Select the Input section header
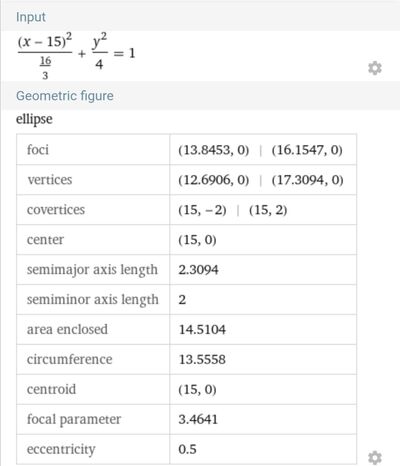This screenshot has height=466, width=400. (x=31, y=17)
